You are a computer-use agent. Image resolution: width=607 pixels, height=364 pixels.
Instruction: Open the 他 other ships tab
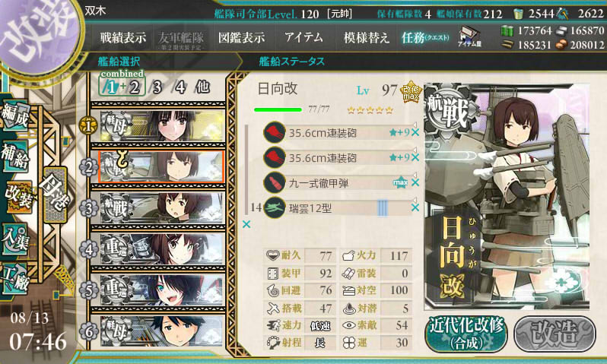[203, 87]
